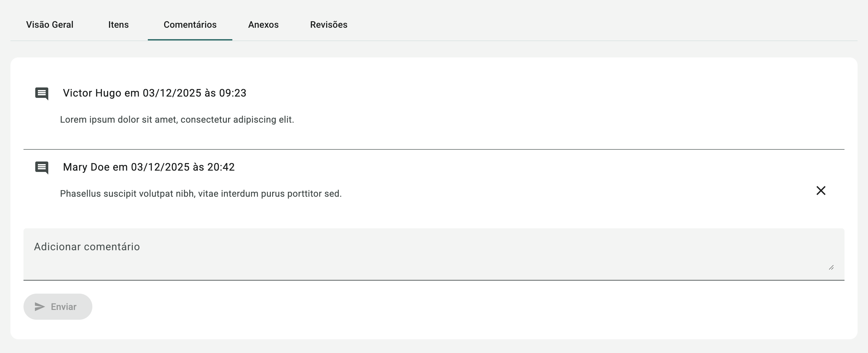Open the Visão Geral tab
The width and height of the screenshot is (868, 353).
50,24
